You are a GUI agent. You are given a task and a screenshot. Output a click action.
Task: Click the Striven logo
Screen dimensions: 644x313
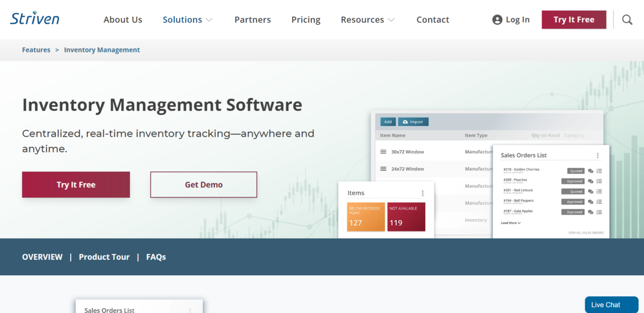point(35,18)
